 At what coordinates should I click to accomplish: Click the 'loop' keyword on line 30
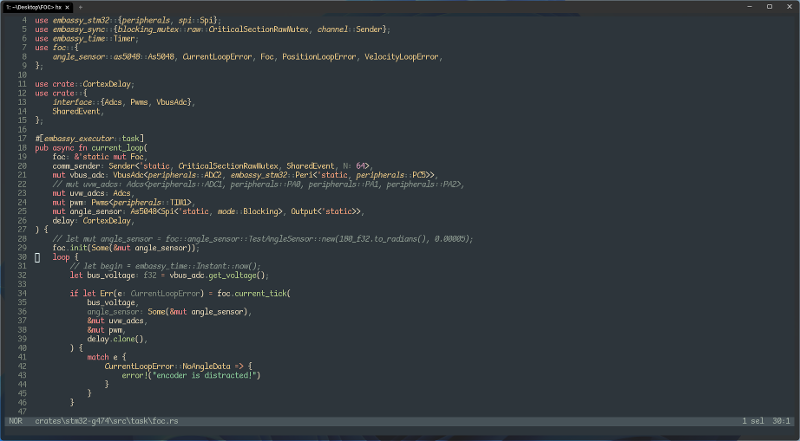coord(61,257)
